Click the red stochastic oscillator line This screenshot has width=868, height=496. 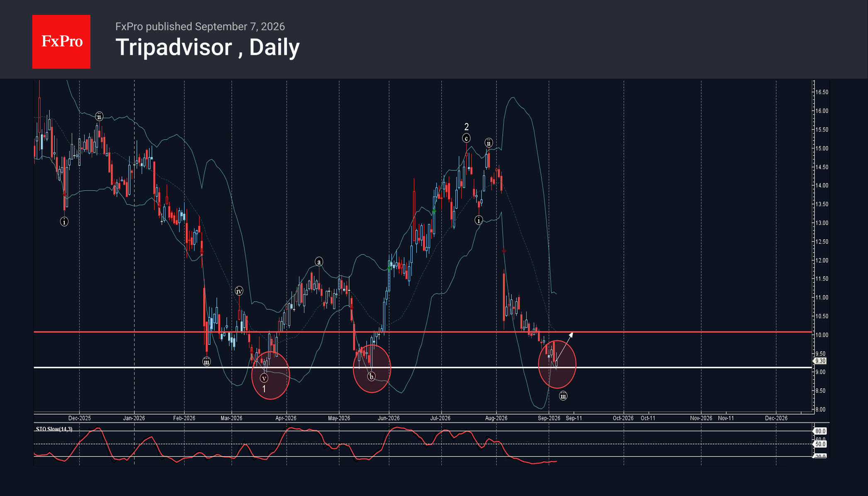(295, 446)
